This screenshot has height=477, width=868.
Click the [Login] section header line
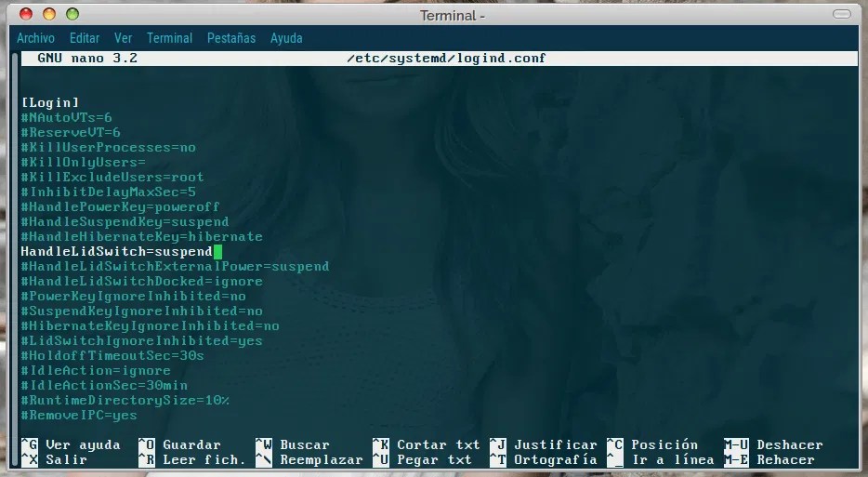coord(50,102)
